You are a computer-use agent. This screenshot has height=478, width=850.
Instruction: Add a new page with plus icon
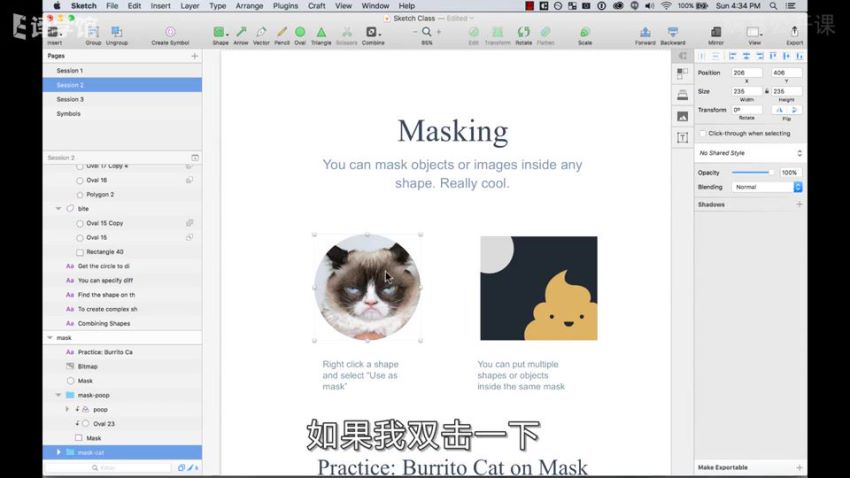[x=195, y=56]
